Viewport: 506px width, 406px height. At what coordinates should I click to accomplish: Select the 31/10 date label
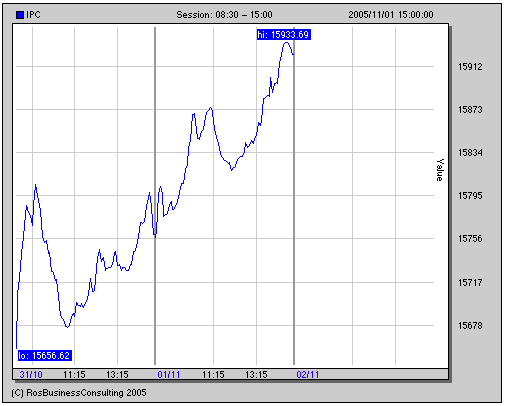31,375
